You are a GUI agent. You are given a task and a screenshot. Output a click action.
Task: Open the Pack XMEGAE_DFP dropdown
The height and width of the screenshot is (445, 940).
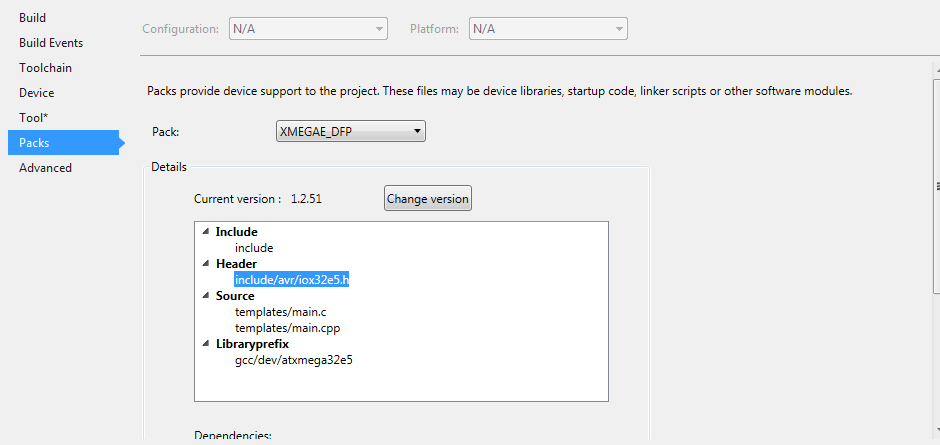(350, 131)
